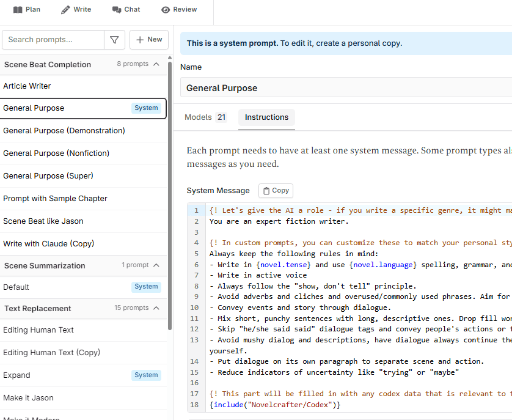Collapse the Text Replacement group
Screen dimensions: 512x420
coord(156,308)
